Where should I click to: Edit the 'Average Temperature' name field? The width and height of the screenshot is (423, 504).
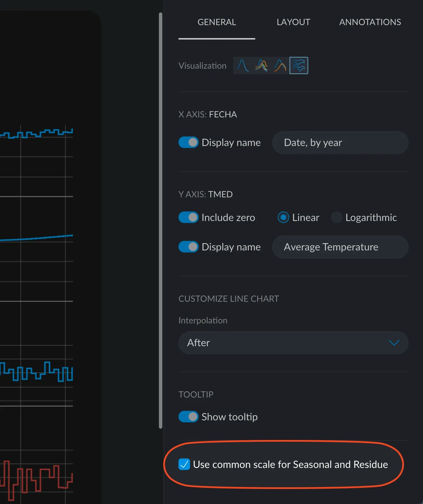pyautogui.click(x=340, y=247)
